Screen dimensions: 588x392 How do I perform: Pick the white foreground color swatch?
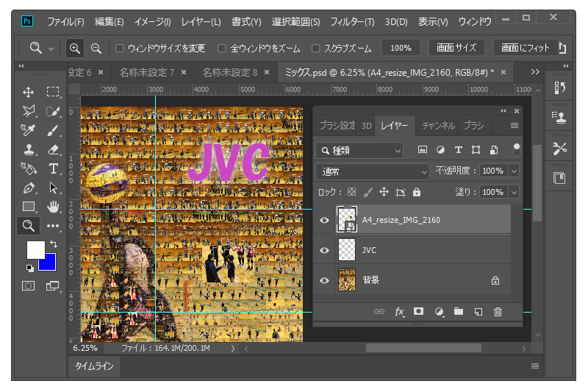point(35,249)
